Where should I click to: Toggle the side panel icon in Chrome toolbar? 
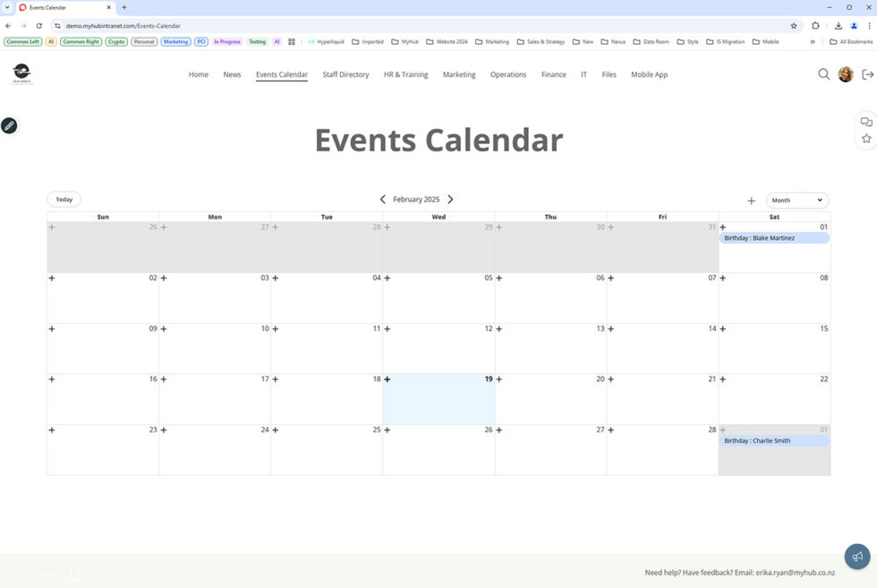[815, 26]
